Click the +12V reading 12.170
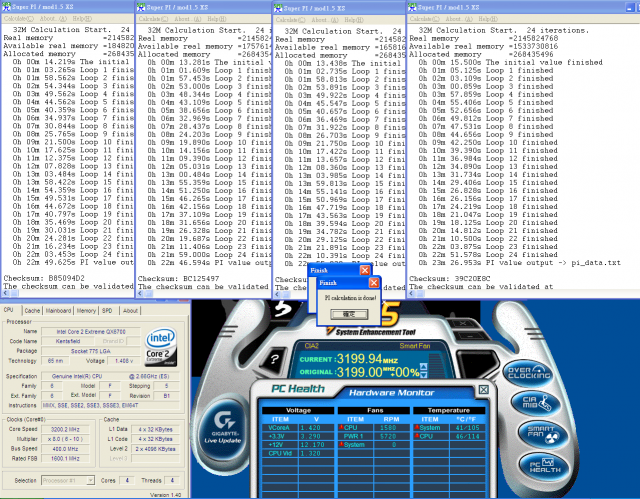This screenshot has height=499, width=640. [312, 445]
